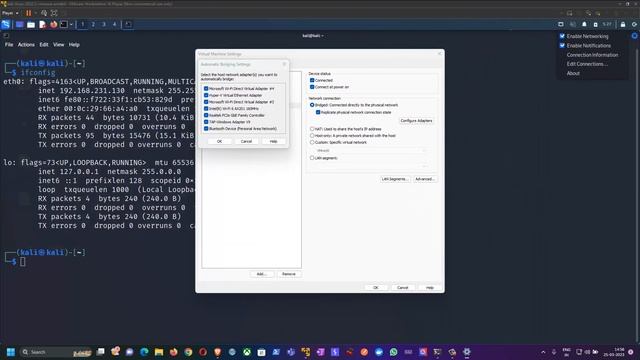
Task: Select NAT network connection radio button
Action: pyautogui.click(x=312, y=129)
